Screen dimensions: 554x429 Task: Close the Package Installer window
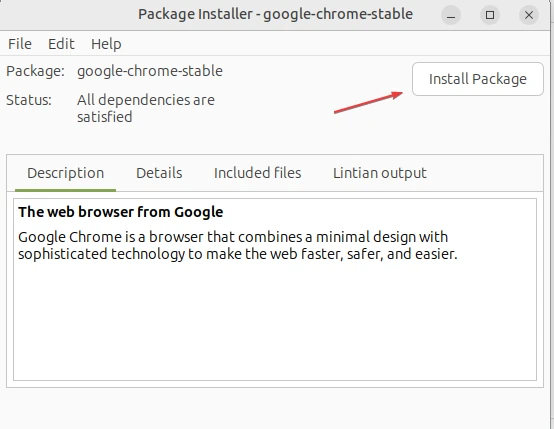pyautogui.click(x=529, y=15)
